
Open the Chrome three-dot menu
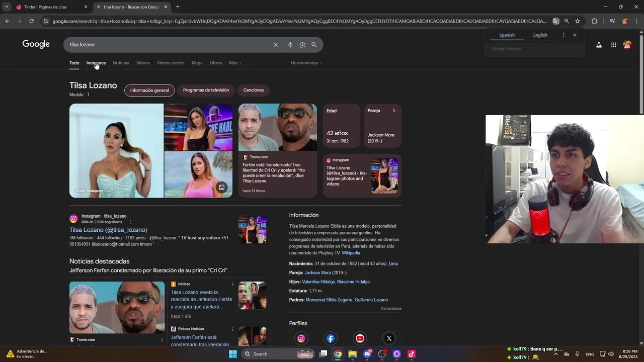click(x=636, y=21)
